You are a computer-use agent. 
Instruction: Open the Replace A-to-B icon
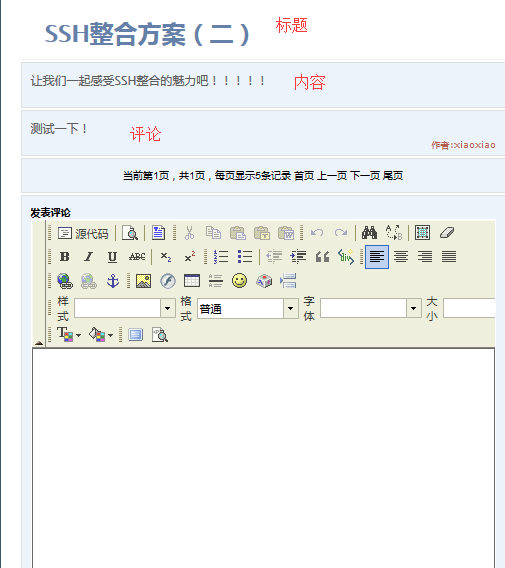pyautogui.click(x=394, y=233)
